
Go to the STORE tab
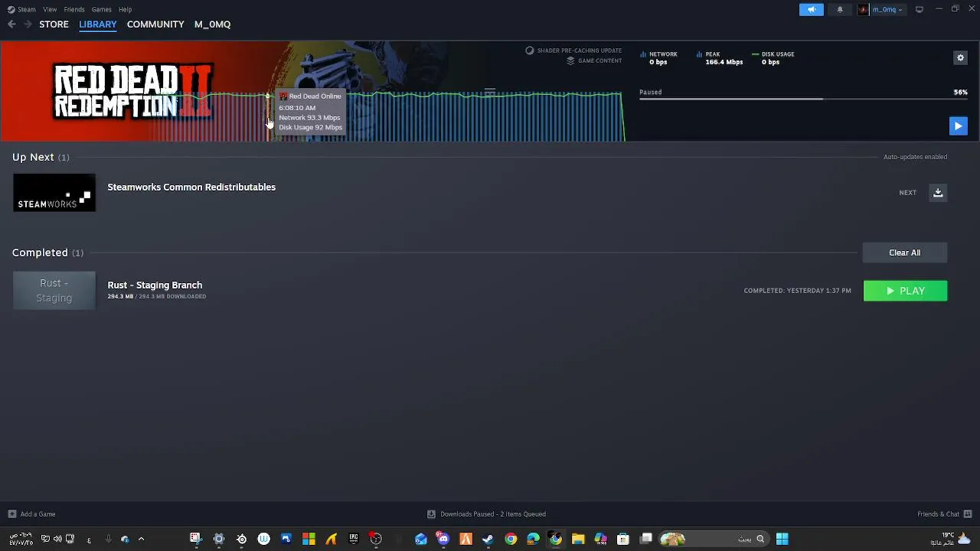tap(54, 24)
